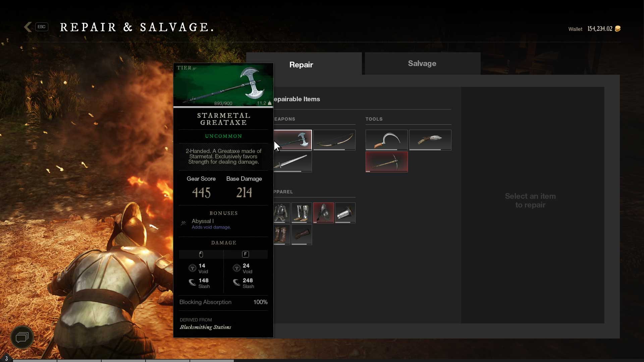Screen dimensions: 644x362
Task: Select the damaged red helmet apparel
Action: coord(323,213)
